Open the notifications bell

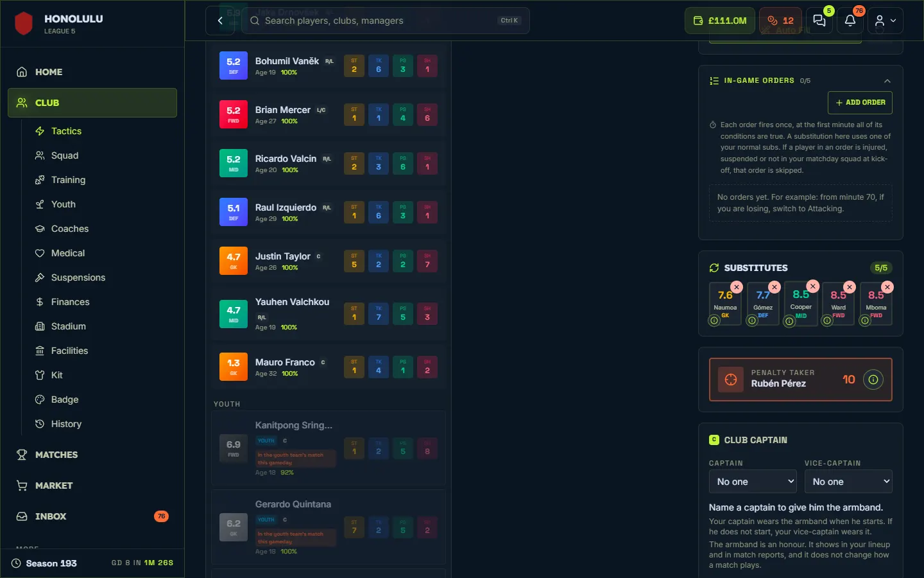tap(850, 21)
